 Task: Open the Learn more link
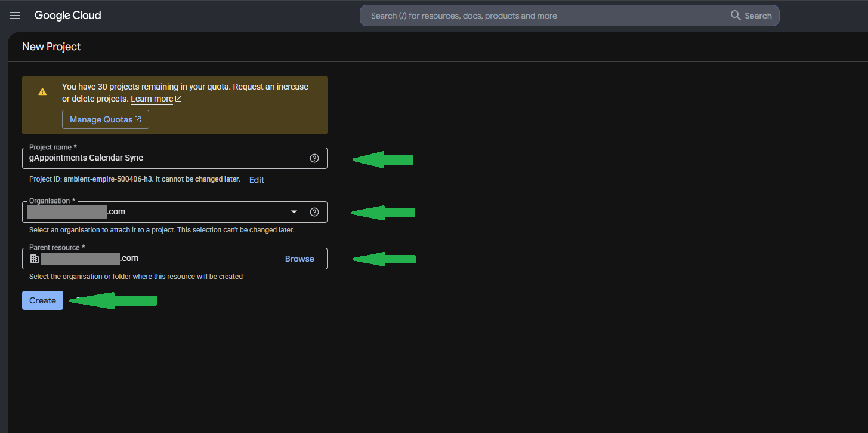(152, 99)
